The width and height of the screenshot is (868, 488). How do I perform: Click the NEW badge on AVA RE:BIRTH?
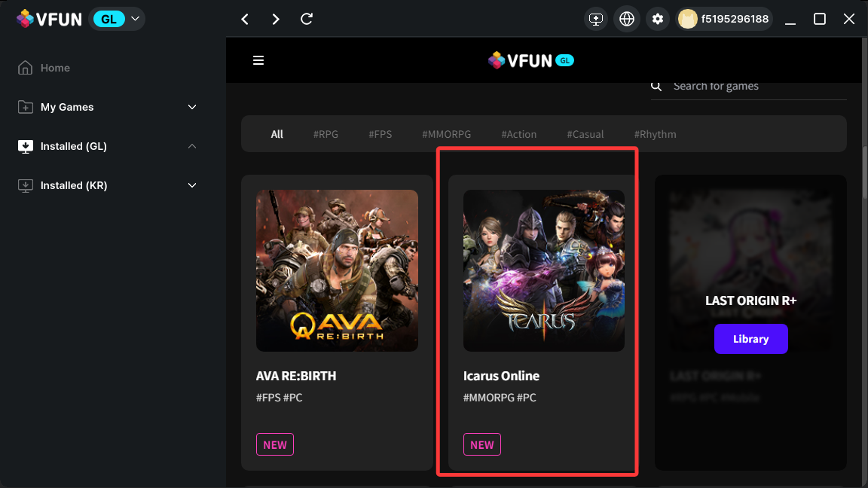274,444
